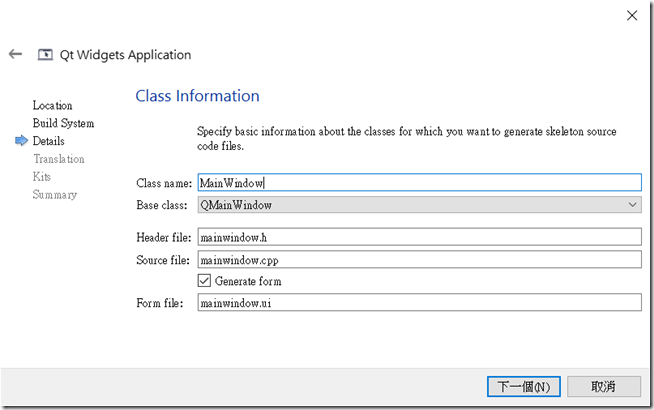Click the Class Information heading
This screenshot has width=654, height=410.
click(x=197, y=96)
